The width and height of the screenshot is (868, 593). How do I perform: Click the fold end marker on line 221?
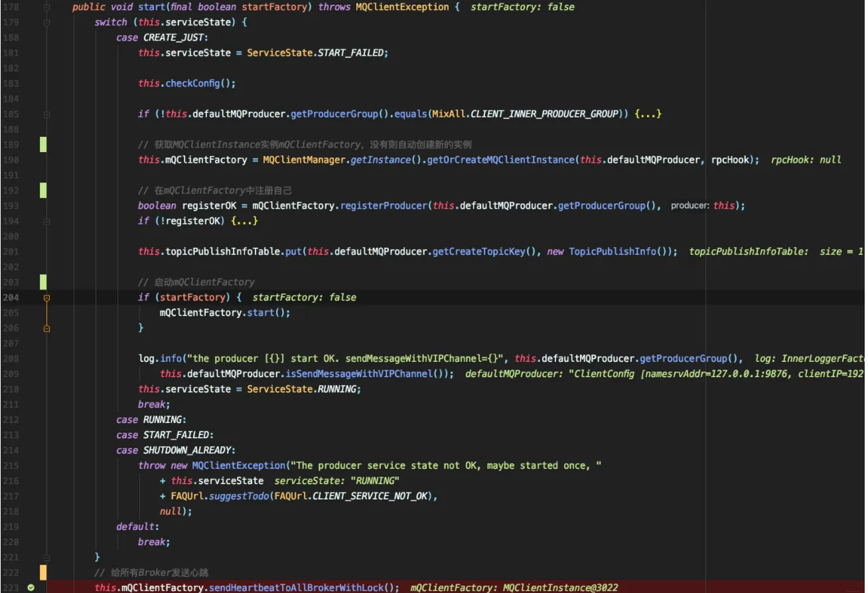click(x=46, y=557)
